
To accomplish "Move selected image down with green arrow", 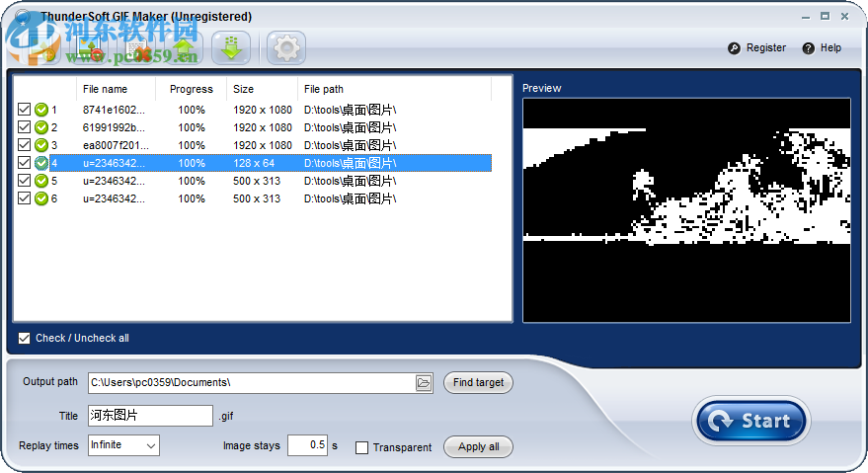I will tap(231, 48).
